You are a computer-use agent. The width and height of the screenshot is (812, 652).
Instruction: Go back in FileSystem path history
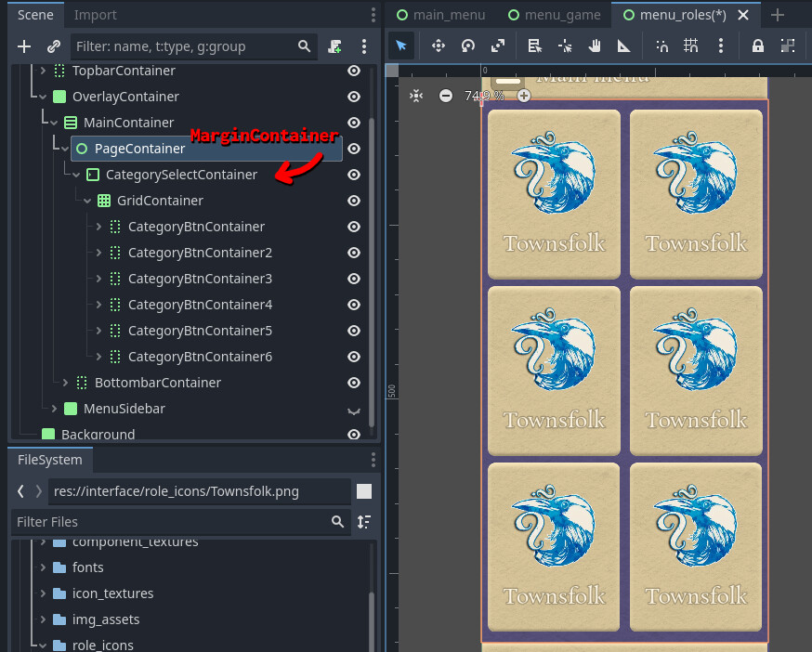20,491
